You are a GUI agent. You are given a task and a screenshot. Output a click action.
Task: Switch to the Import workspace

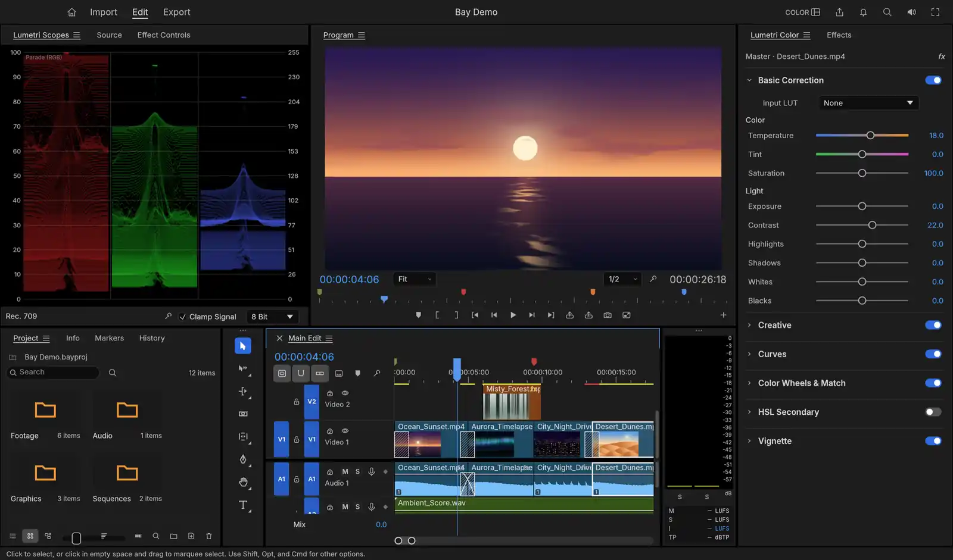(104, 12)
